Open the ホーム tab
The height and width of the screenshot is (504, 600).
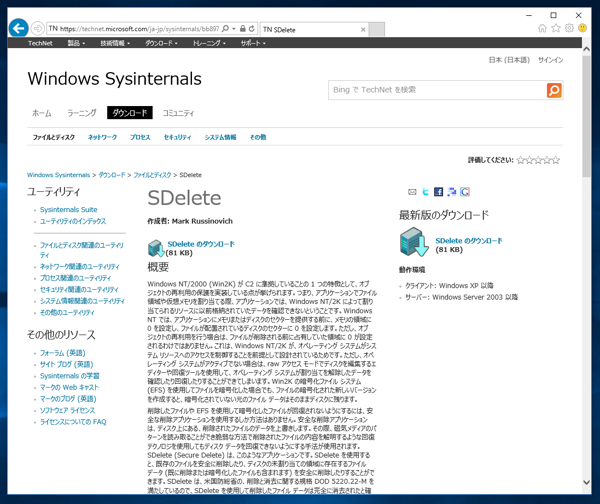click(x=42, y=113)
